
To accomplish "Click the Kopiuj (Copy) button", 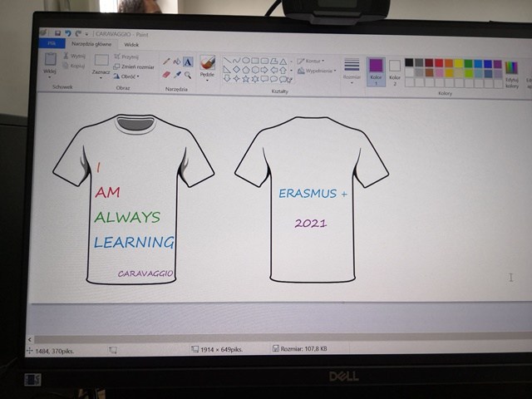I will tap(74, 66).
